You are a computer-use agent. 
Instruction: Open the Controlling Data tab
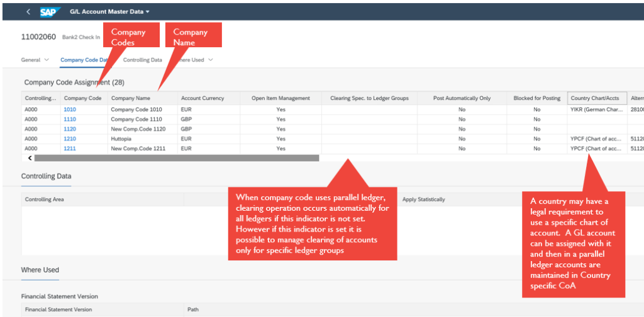(x=143, y=60)
